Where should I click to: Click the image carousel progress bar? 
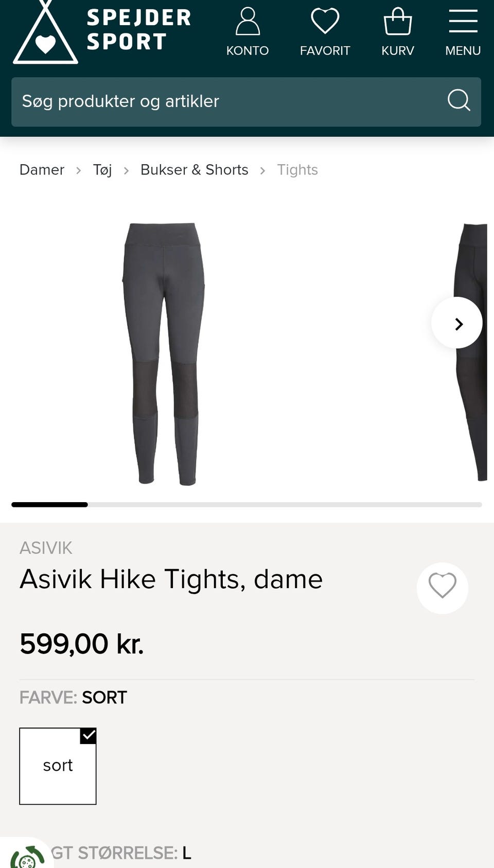coord(246,505)
